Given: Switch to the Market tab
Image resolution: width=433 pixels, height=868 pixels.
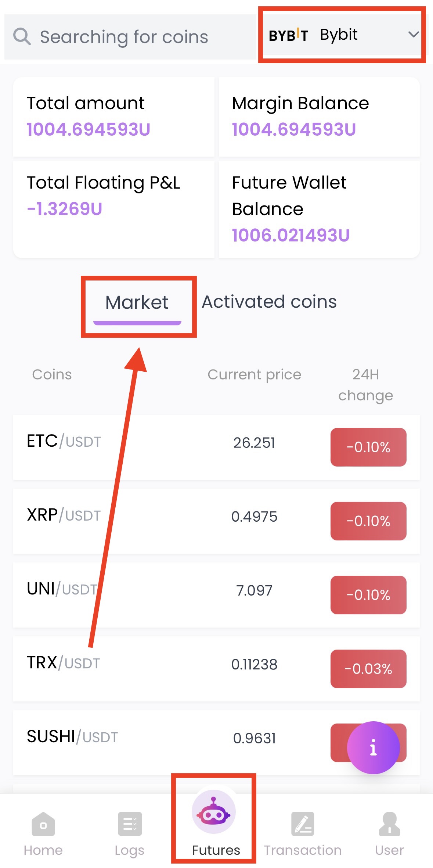Looking at the screenshot, I should (137, 303).
